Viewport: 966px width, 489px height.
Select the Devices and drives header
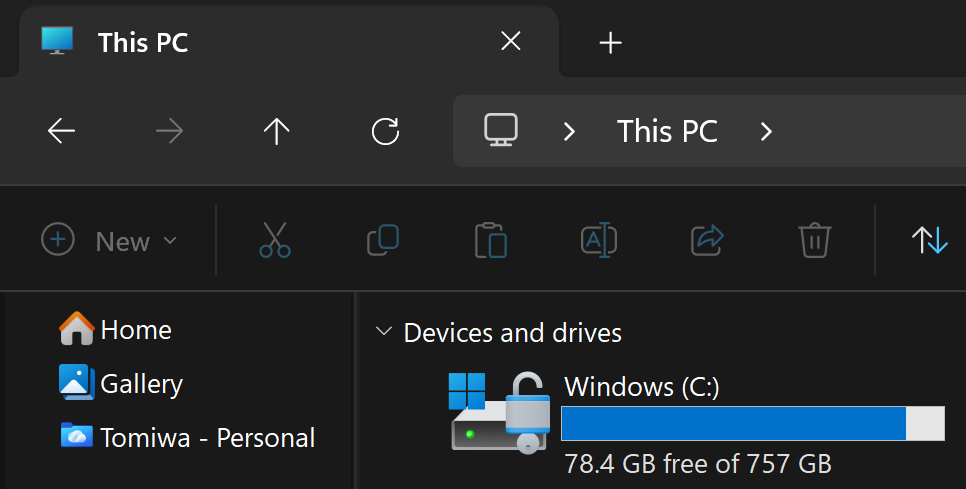coord(513,333)
